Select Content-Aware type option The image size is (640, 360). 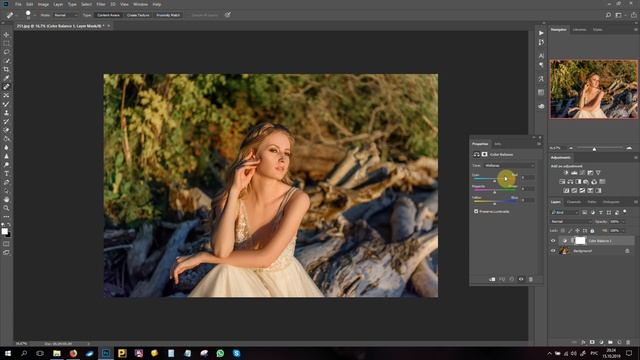click(109, 15)
